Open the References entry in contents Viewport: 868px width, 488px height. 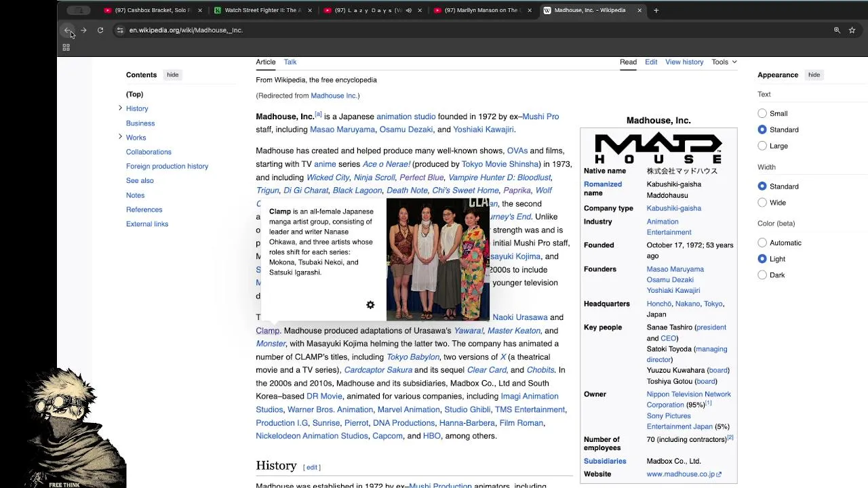pyautogui.click(x=144, y=209)
